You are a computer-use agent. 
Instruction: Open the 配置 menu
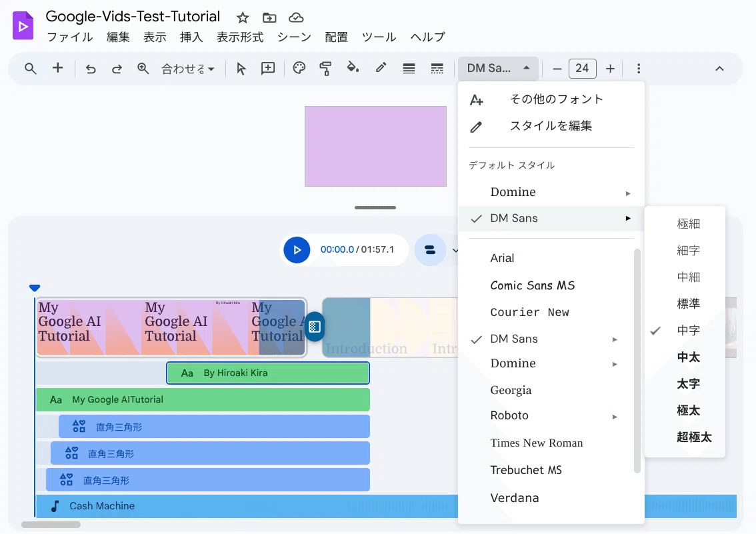[337, 37]
